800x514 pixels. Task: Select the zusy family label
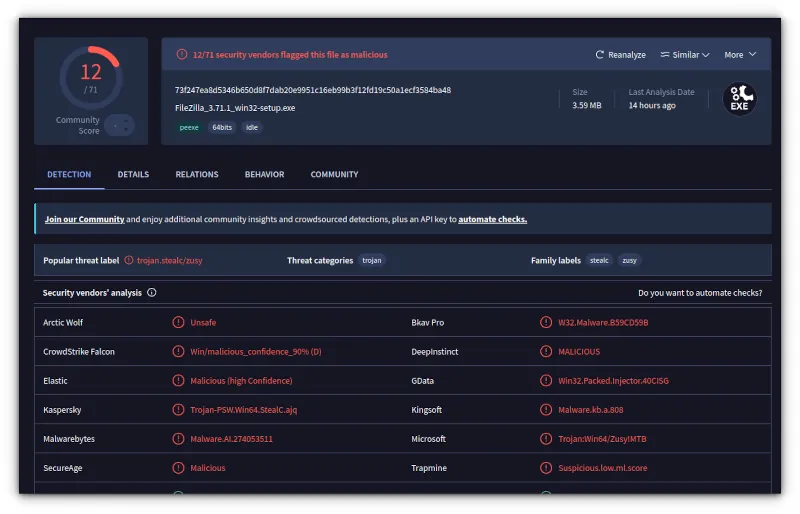(x=629, y=260)
